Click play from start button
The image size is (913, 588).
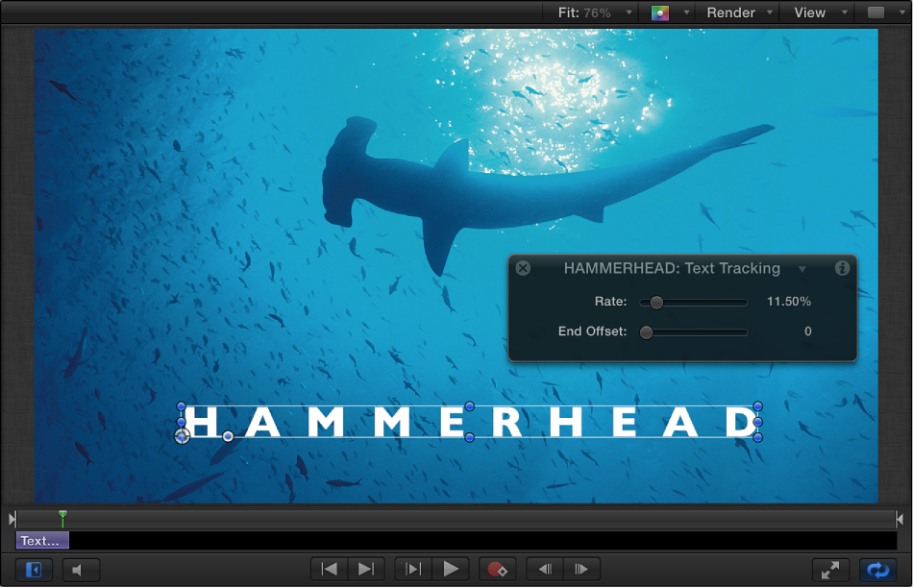click(x=413, y=569)
